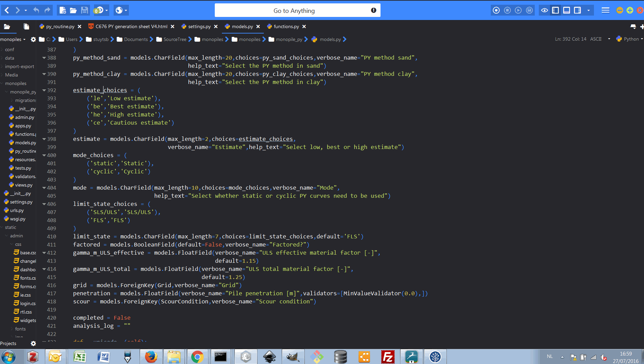Viewport: 644px width, 364px height.
Task: Toggle the bottom pane visibility
Action: [567, 10]
